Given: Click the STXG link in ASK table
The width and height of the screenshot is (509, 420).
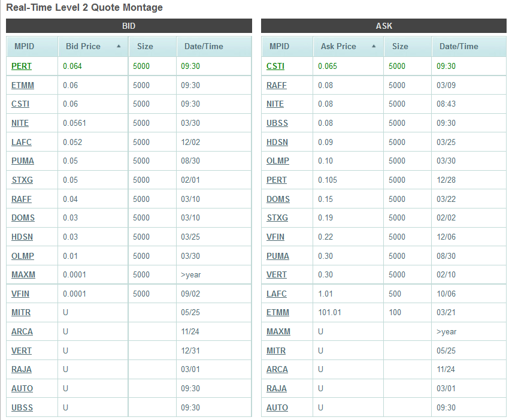Looking at the screenshot, I should [x=277, y=217].
